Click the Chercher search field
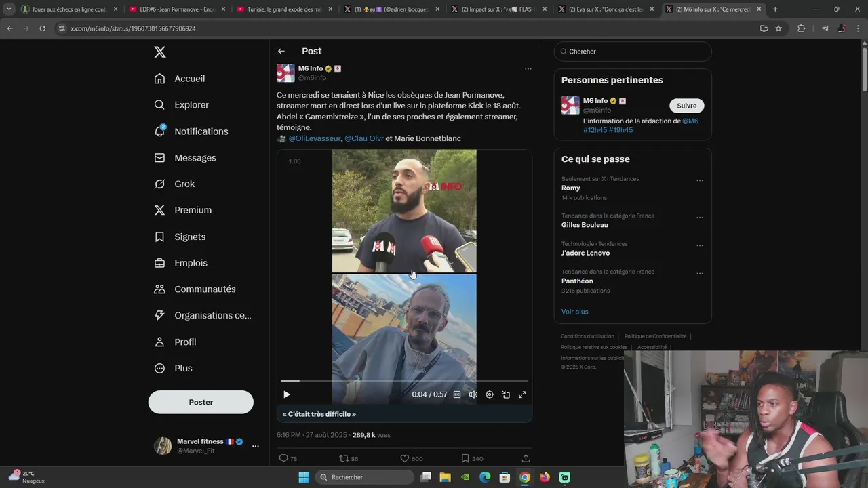 pyautogui.click(x=633, y=52)
